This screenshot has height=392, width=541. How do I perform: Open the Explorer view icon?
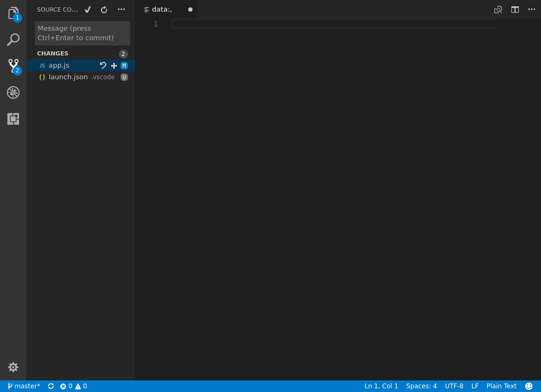pyautogui.click(x=13, y=13)
